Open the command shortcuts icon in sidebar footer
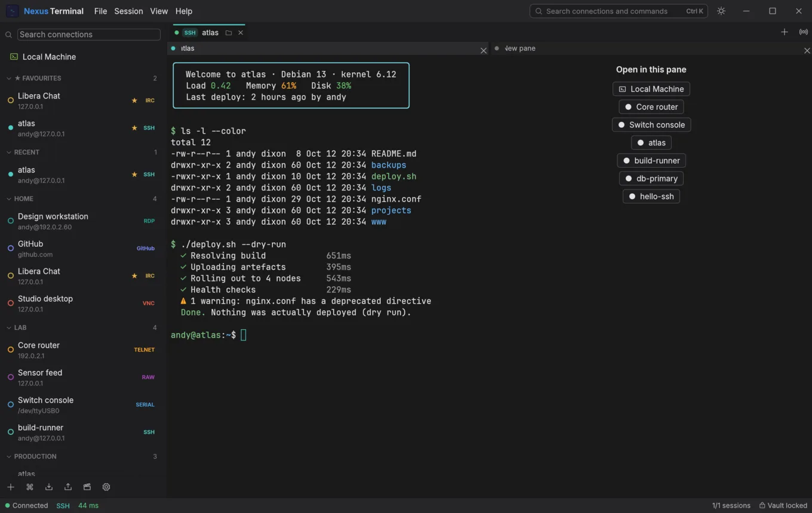This screenshot has height=513, width=812. pyautogui.click(x=30, y=487)
